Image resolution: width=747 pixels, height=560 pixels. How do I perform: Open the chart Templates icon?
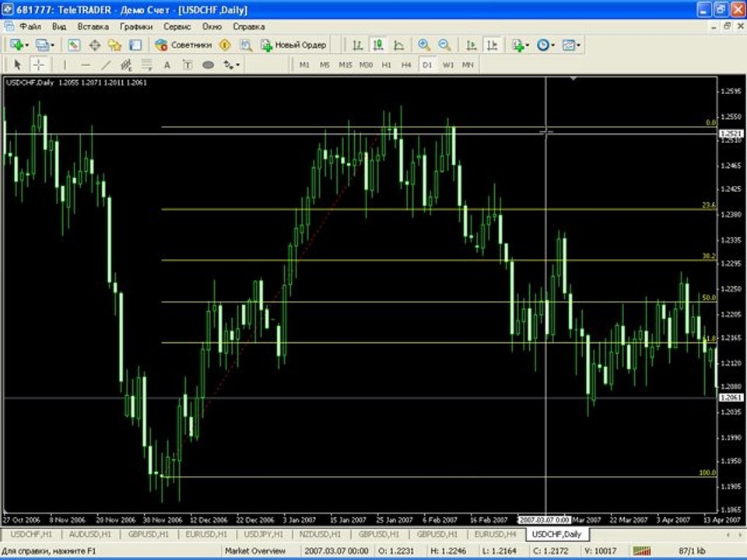tap(569, 45)
